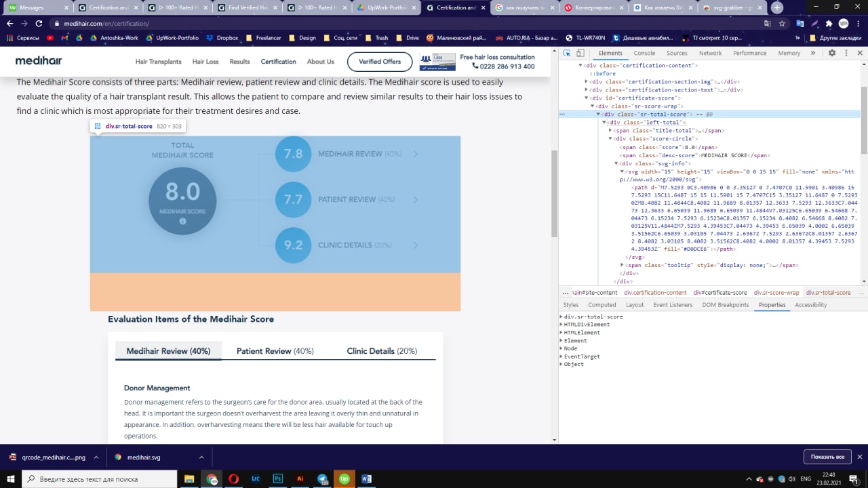868x488 pixels.
Task: Click the Windows taskbar search box
Action: click(99, 478)
